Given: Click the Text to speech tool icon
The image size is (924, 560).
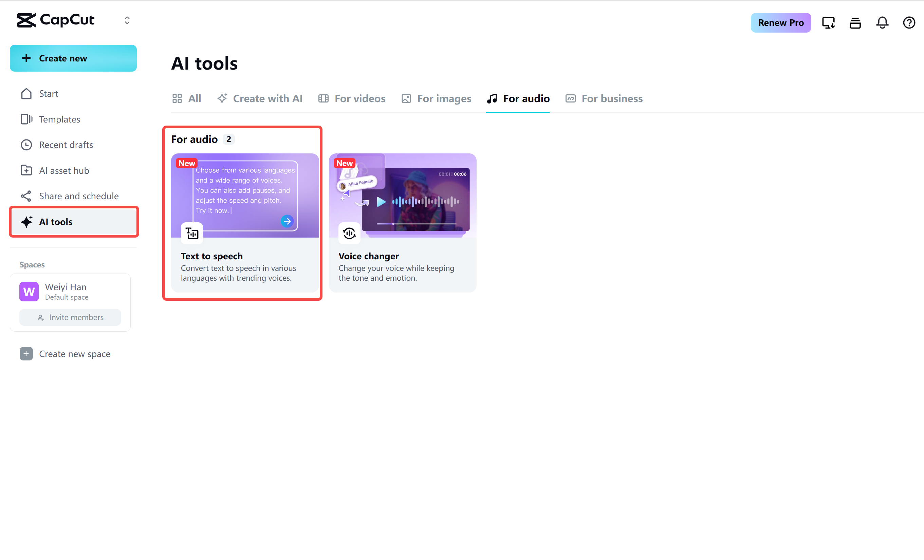Looking at the screenshot, I should coord(192,233).
